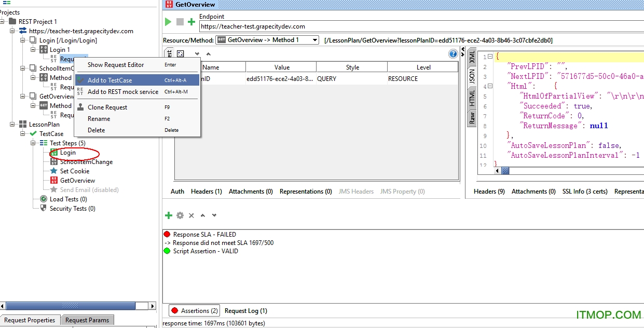Click teacher-test service arrows icon
Screen dimensions: 644x328
click(x=23, y=31)
